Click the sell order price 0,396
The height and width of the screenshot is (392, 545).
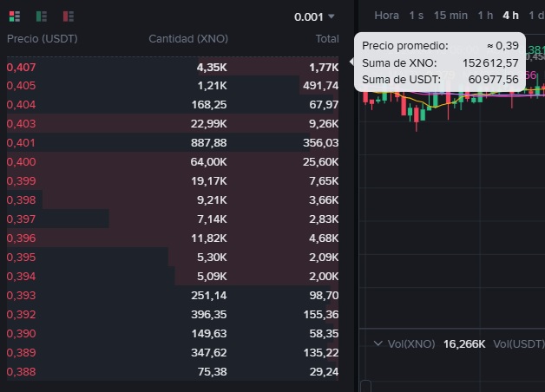click(x=21, y=238)
